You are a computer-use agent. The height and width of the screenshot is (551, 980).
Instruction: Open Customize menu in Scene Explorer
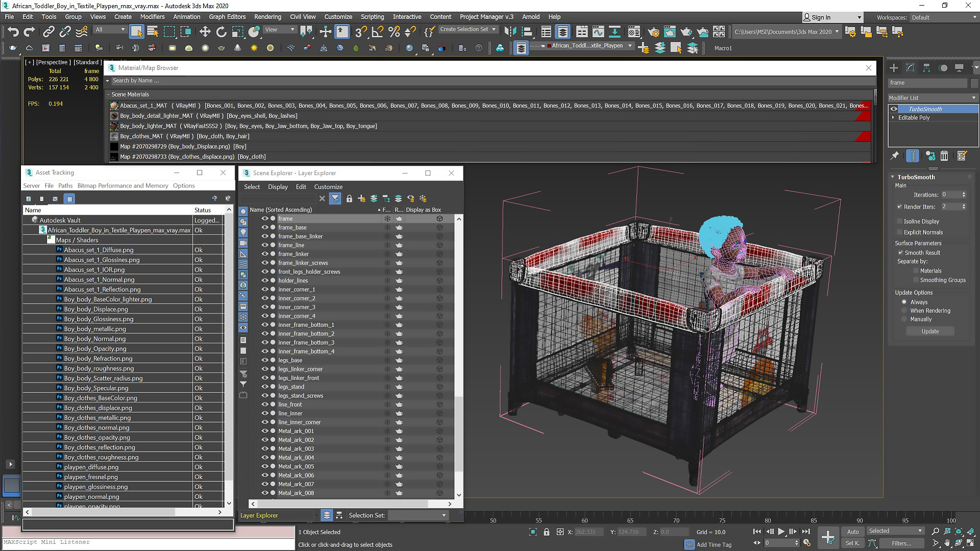[328, 187]
